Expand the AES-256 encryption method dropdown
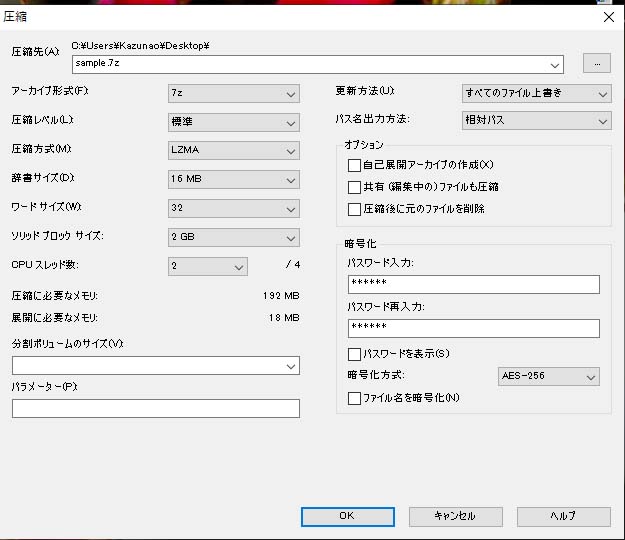The height and width of the screenshot is (540, 625). pyautogui.click(x=548, y=377)
